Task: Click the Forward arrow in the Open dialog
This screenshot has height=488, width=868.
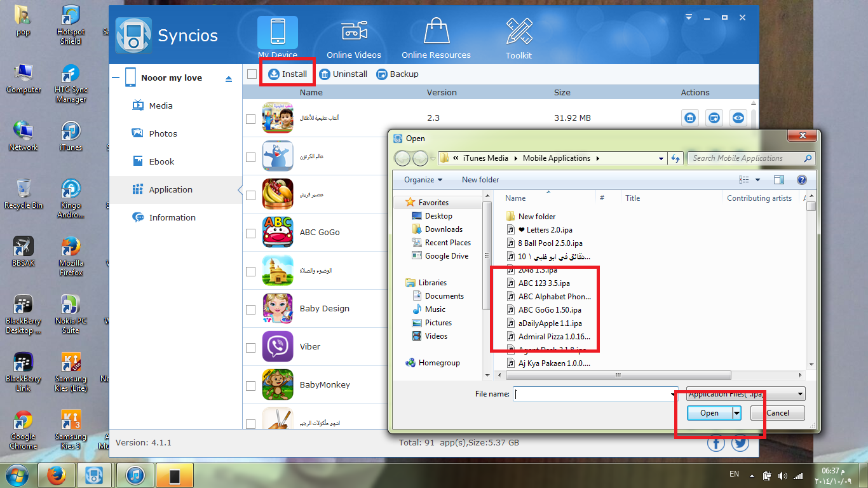Action: tap(420, 158)
